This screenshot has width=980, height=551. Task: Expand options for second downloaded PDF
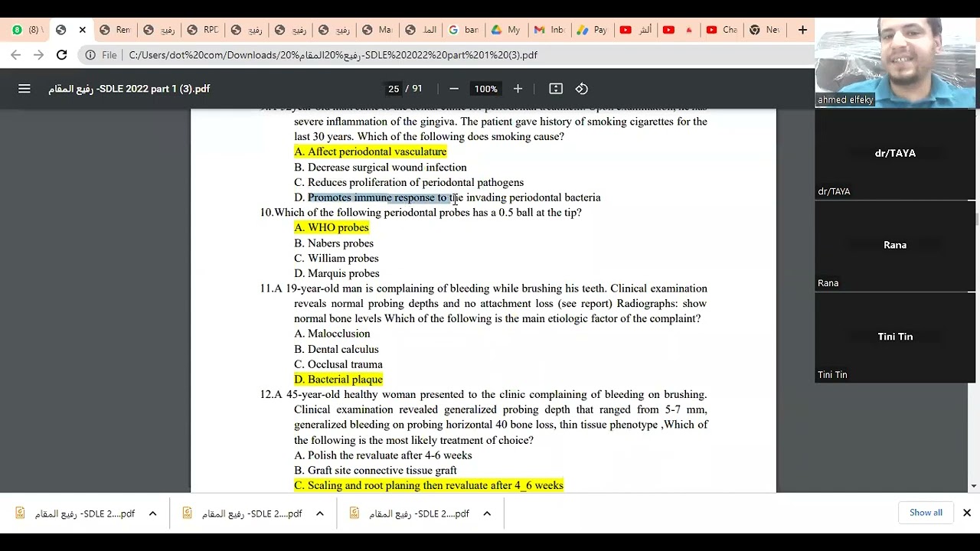tap(320, 514)
